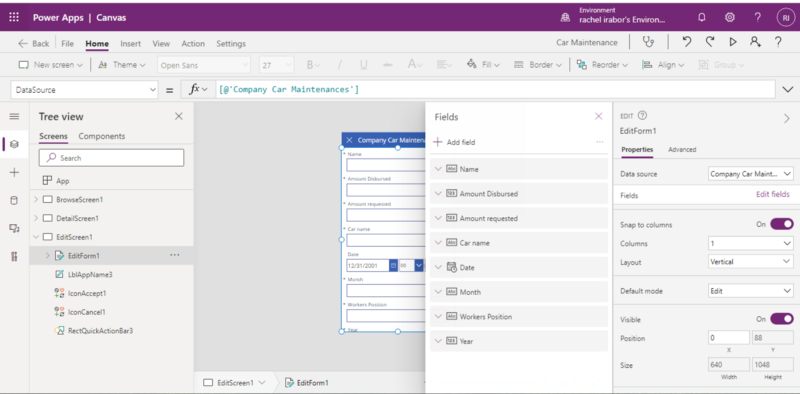Image resolution: width=800 pixels, height=394 pixels.
Task: Expand the Amount requested field card
Action: point(438,218)
